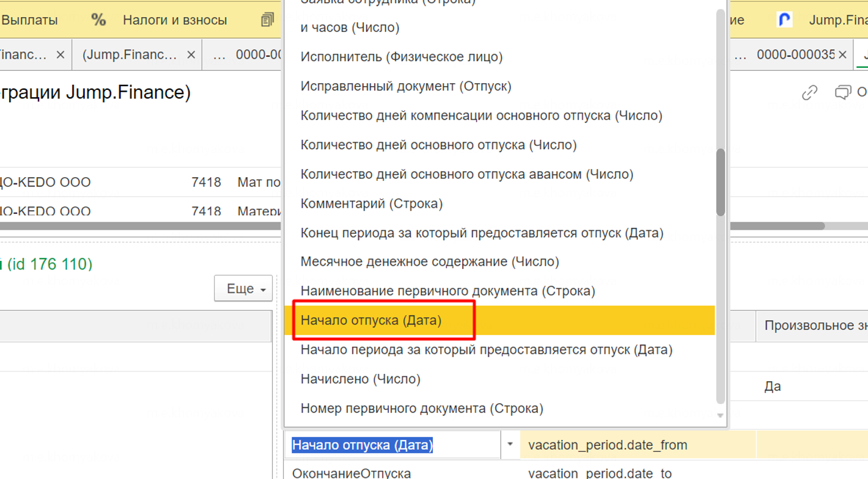This screenshot has width=868, height=479.
Task: Open the discussion speech bubble icon
Action: point(842,93)
